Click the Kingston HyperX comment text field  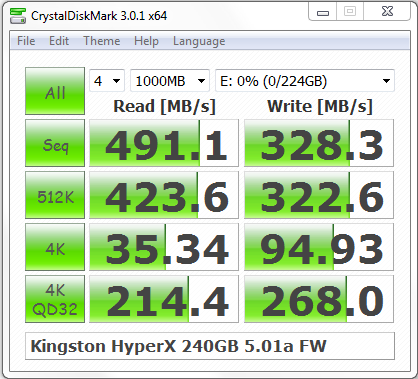pyautogui.click(x=210, y=346)
